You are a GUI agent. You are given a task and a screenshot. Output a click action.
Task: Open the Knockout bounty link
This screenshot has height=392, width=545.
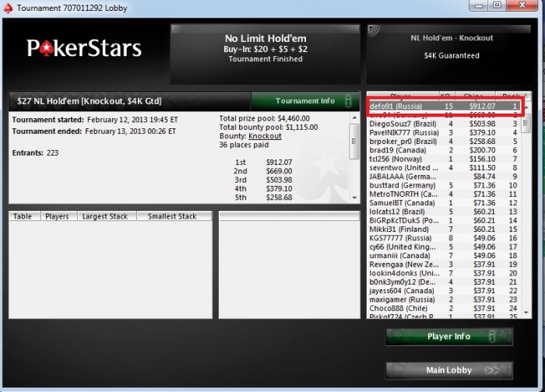(265, 136)
